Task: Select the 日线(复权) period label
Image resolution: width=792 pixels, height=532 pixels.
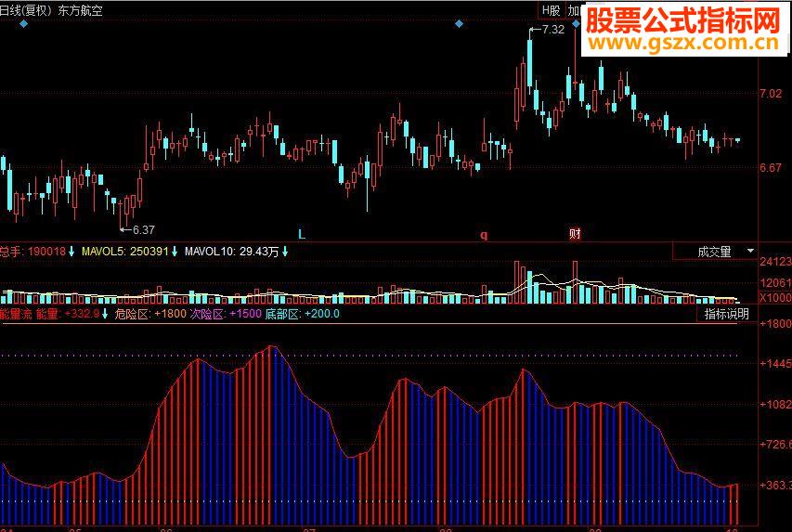Action: point(25,10)
